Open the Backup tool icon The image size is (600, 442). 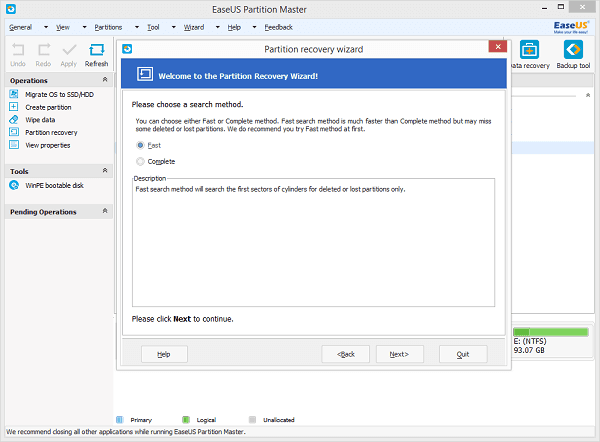point(572,50)
